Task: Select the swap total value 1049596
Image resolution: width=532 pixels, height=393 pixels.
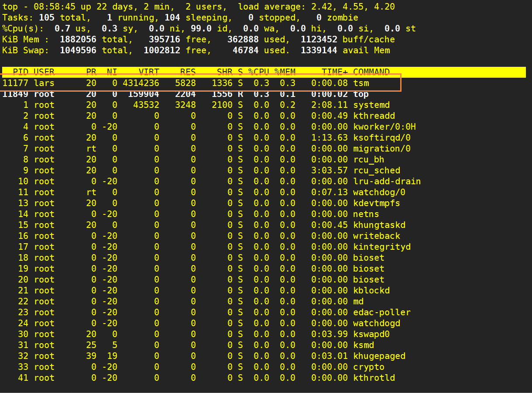Action: (78, 50)
